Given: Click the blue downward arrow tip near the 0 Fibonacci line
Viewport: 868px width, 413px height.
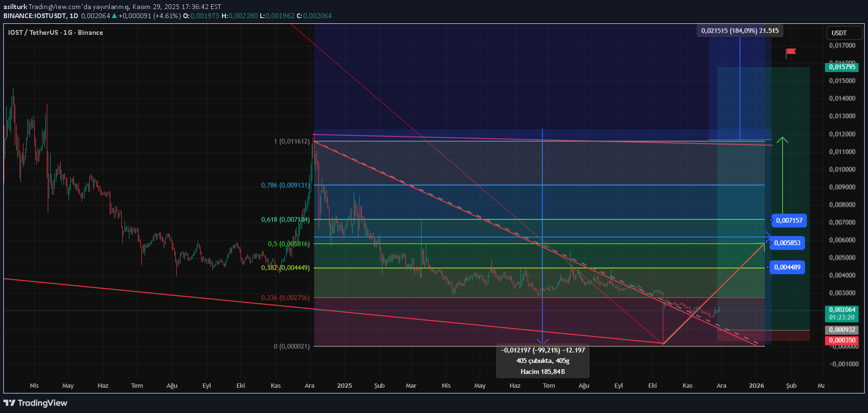Looking at the screenshot, I should click(542, 341).
